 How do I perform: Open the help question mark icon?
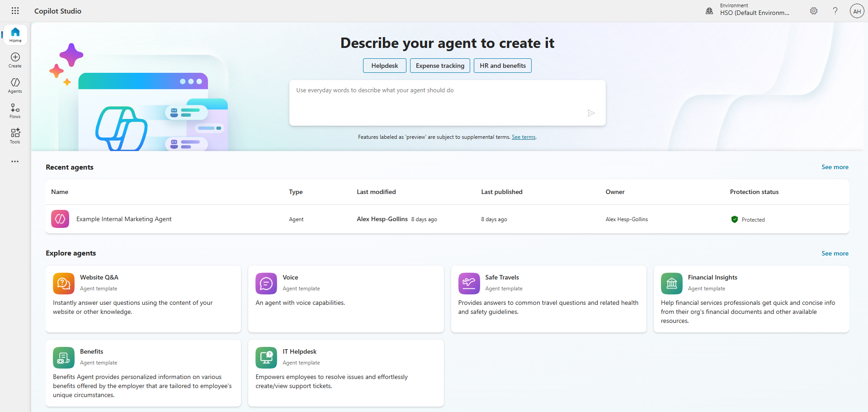(835, 11)
